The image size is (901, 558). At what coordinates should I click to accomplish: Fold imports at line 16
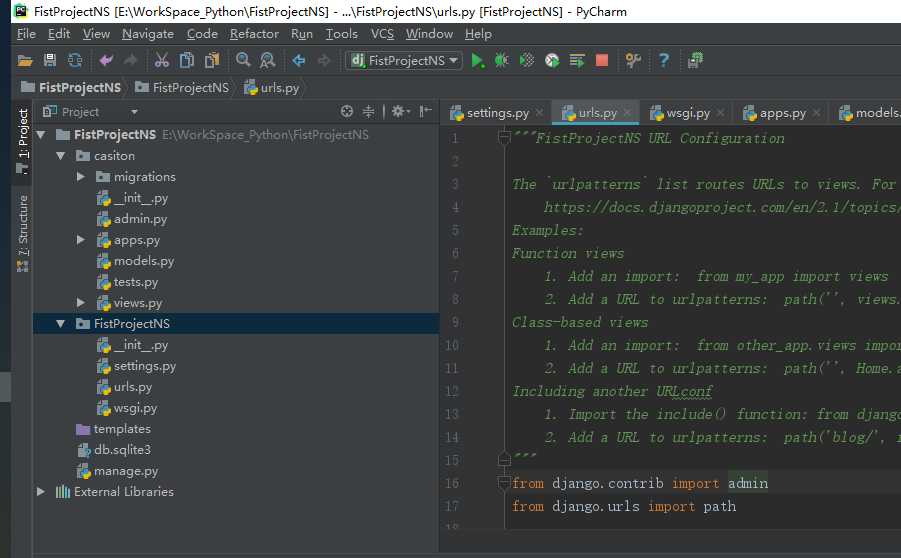(x=504, y=483)
